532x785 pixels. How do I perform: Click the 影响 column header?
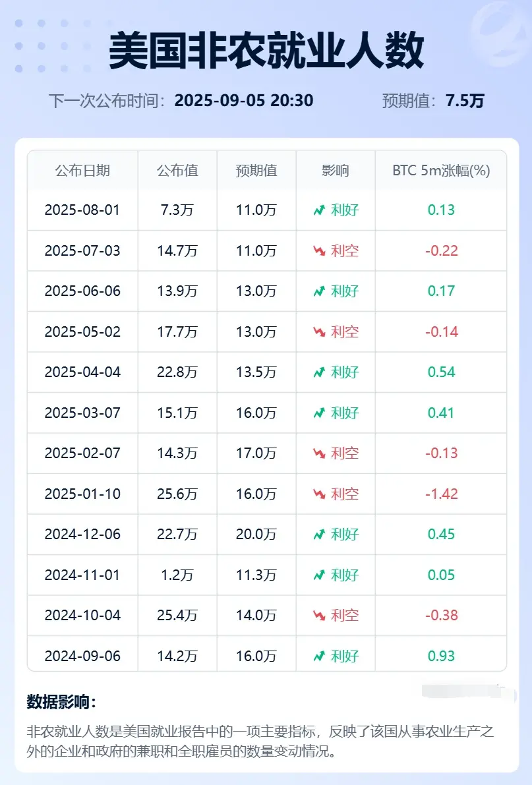pos(335,171)
